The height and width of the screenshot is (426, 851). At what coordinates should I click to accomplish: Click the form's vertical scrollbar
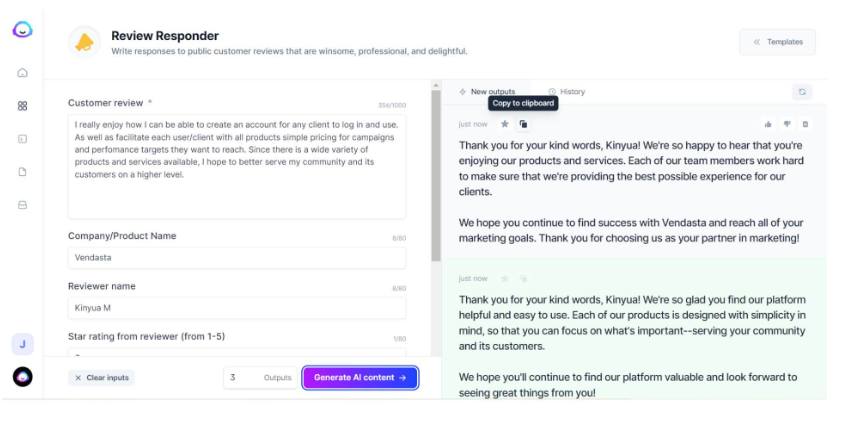click(436, 175)
